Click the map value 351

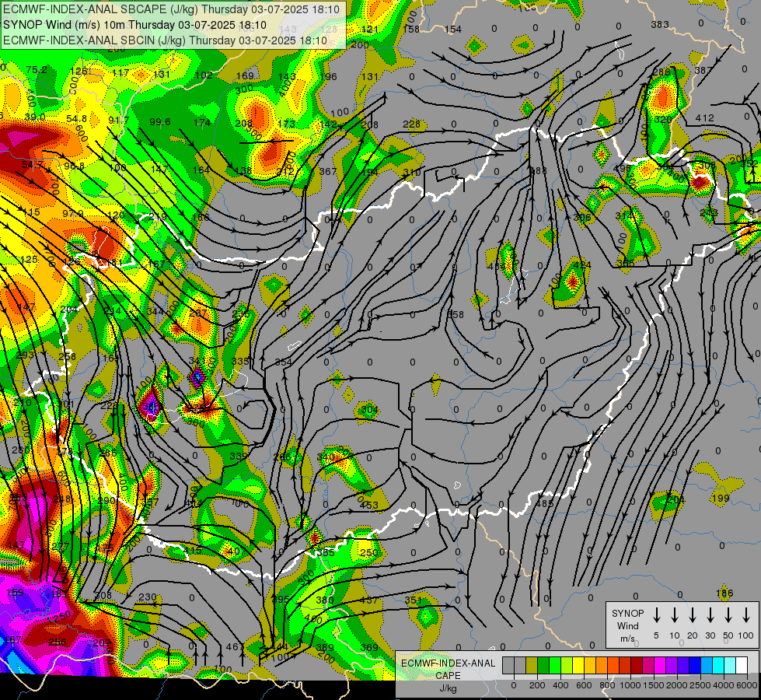[x=414, y=600]
